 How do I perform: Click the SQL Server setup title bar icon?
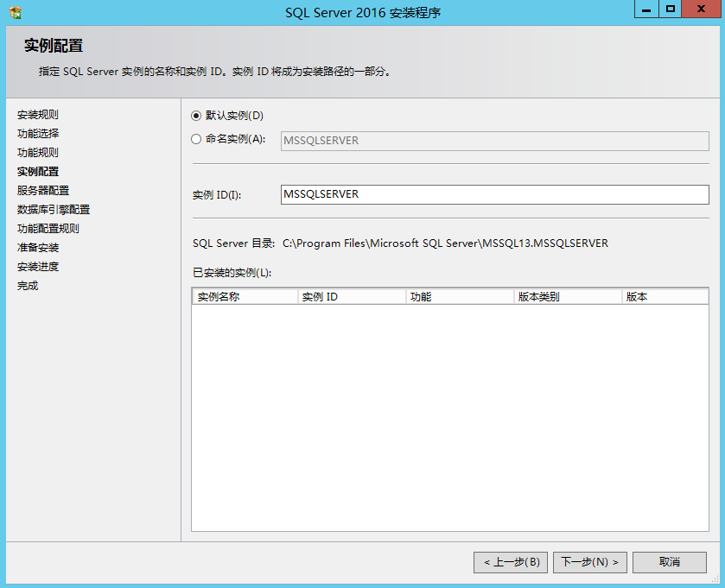tap(15, 12)
